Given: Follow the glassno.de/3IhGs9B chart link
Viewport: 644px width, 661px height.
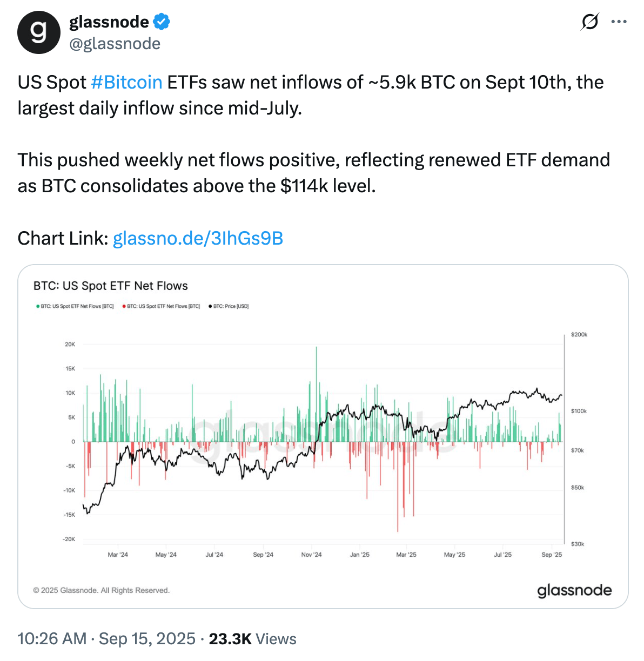Looking at the screenshot, I should (198, 238).
